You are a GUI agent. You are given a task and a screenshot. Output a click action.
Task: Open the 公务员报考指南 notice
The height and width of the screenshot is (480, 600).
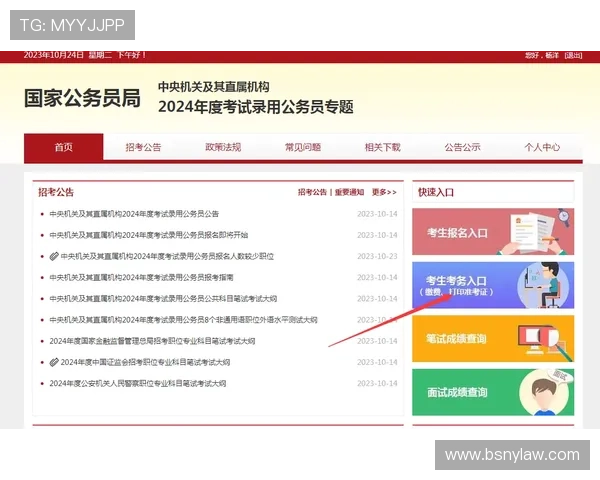[141, 277]
